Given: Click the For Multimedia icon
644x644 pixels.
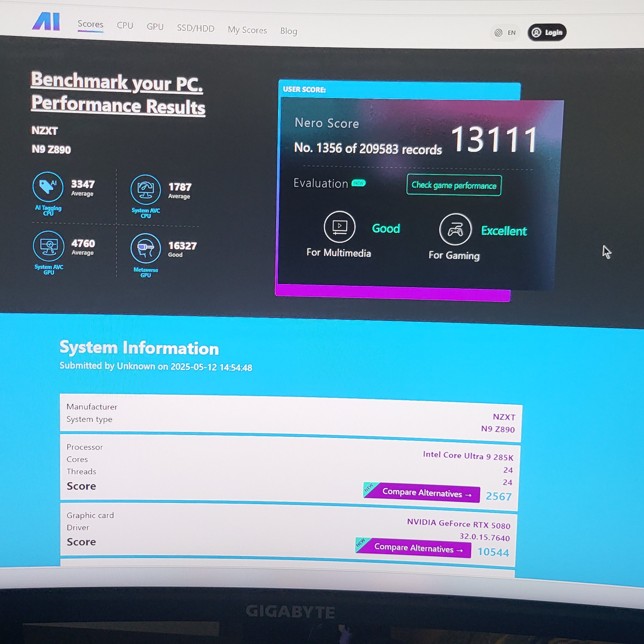Looking at the screenshot, I should pyautogui.click(x=340, y=227).
